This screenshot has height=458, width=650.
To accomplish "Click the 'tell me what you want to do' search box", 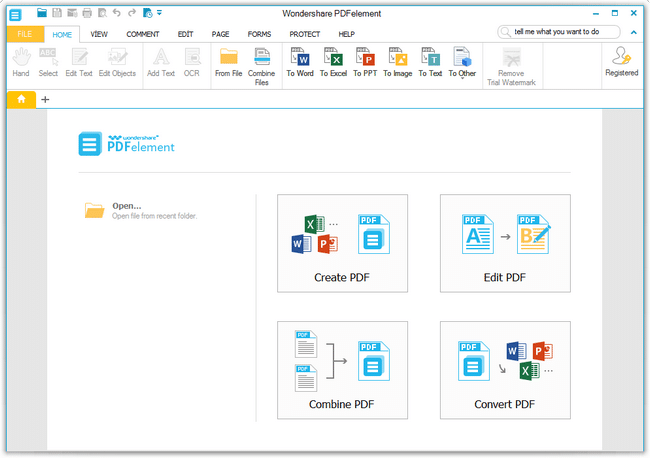I will tap(558, 32).
